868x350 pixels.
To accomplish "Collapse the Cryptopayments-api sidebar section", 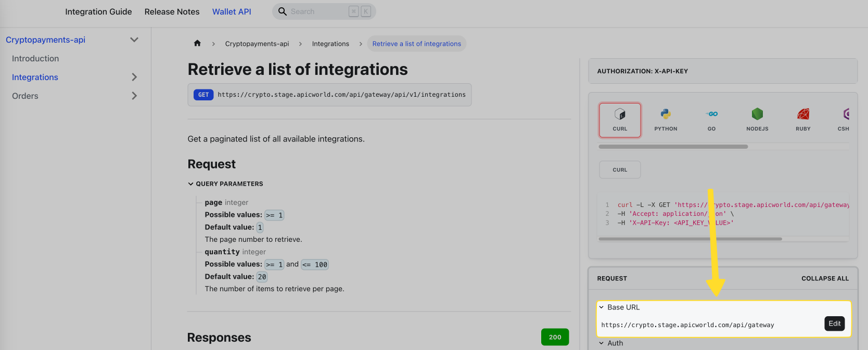I will [134, 40].
